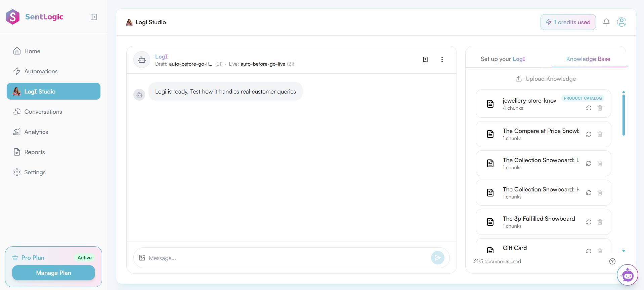644x290 pixels.
Task: Switch to Knowledge Base tab
Action: (588, 59)
